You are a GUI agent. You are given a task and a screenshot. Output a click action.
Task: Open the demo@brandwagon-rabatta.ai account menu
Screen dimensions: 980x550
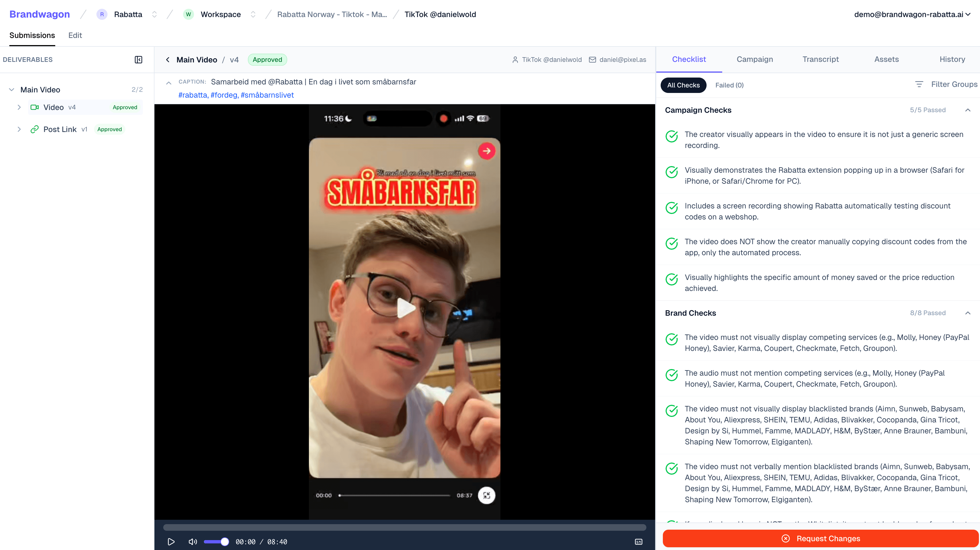coord(912,15)
